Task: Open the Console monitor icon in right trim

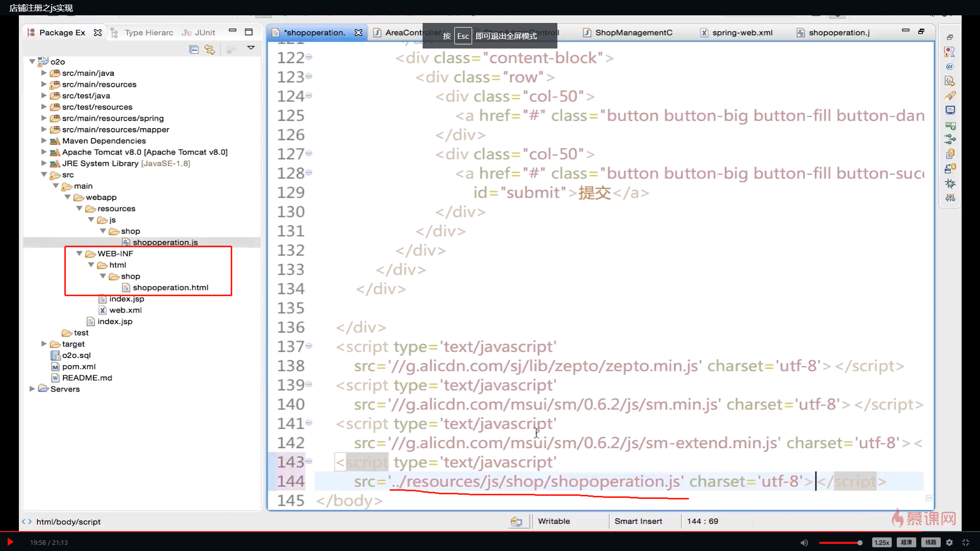Action: (x=950, y=110)
